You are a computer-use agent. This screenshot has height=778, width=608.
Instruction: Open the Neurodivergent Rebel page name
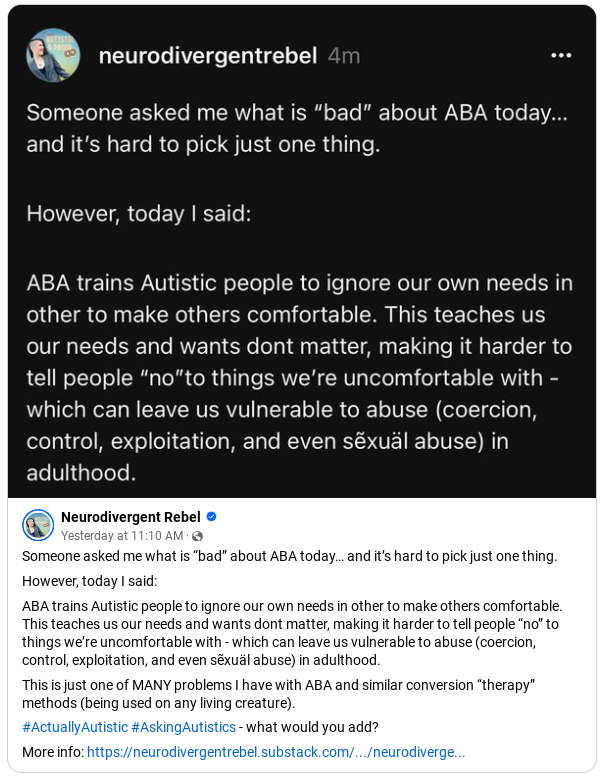(x=131, y=517)
